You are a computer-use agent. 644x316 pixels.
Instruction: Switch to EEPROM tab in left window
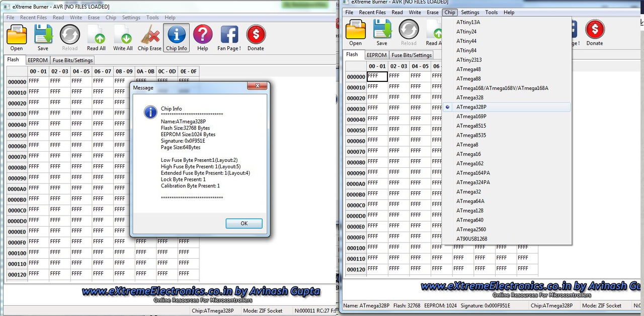(x=38, y=60)
